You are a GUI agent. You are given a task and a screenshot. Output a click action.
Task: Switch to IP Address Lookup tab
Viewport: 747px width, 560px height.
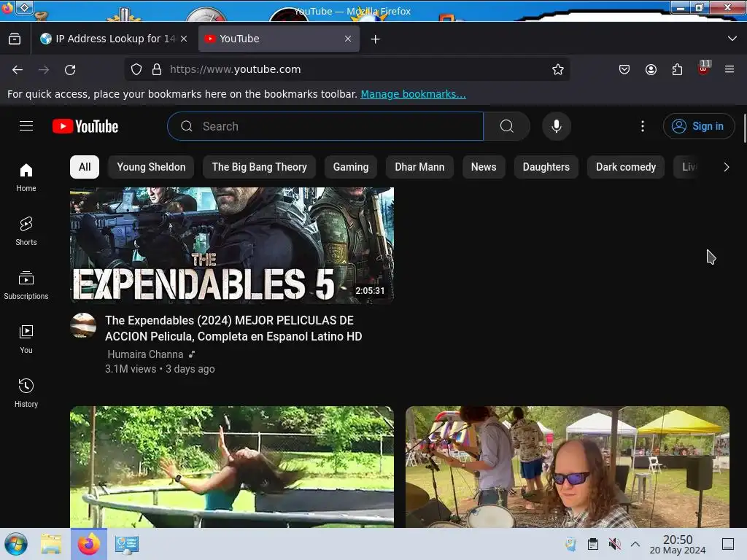(115, 39)
